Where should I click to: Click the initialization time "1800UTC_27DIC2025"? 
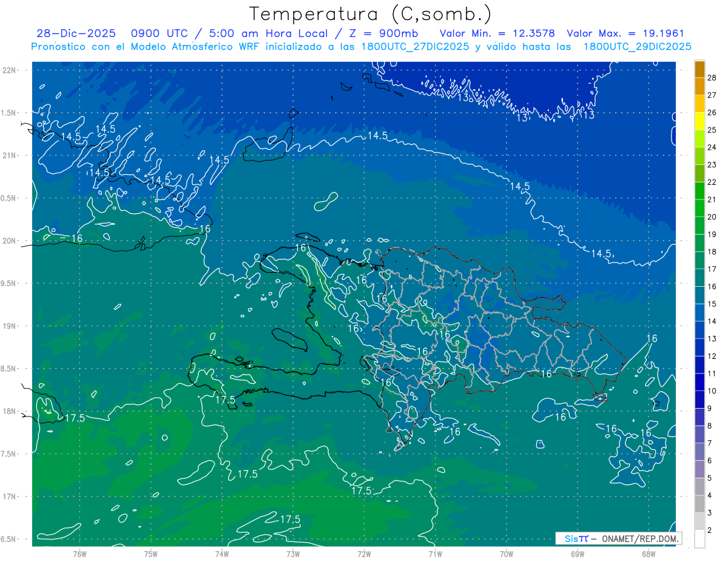[x=414, y=47]
